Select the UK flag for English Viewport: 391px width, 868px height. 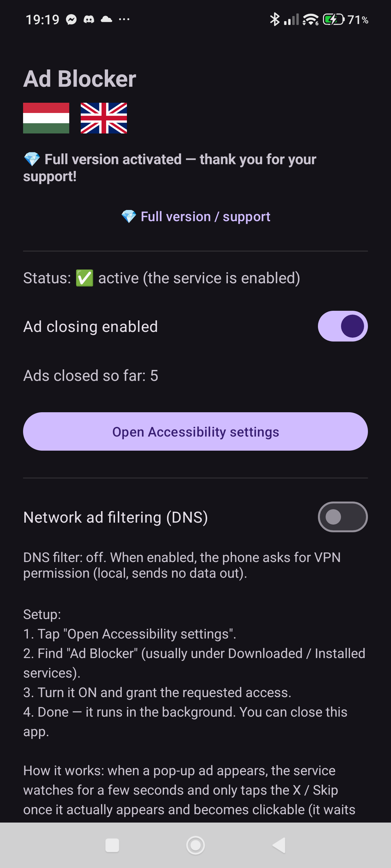[104, 118]
